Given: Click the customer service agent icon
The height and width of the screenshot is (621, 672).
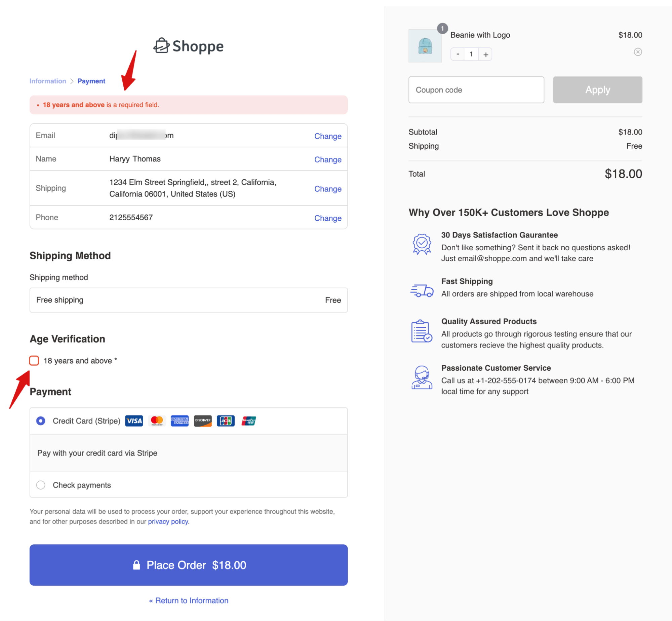Looking at the screenshot, I should [422, 377].
